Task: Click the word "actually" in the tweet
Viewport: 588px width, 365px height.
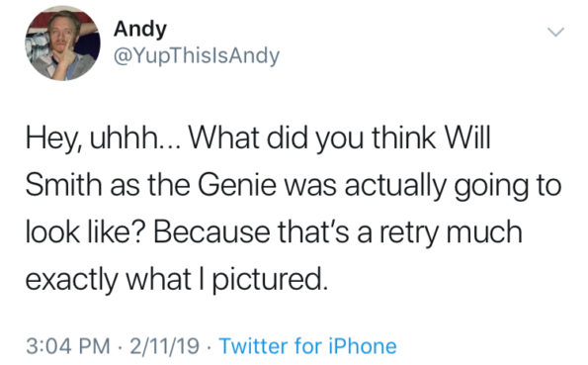Action: click(395, 187)
